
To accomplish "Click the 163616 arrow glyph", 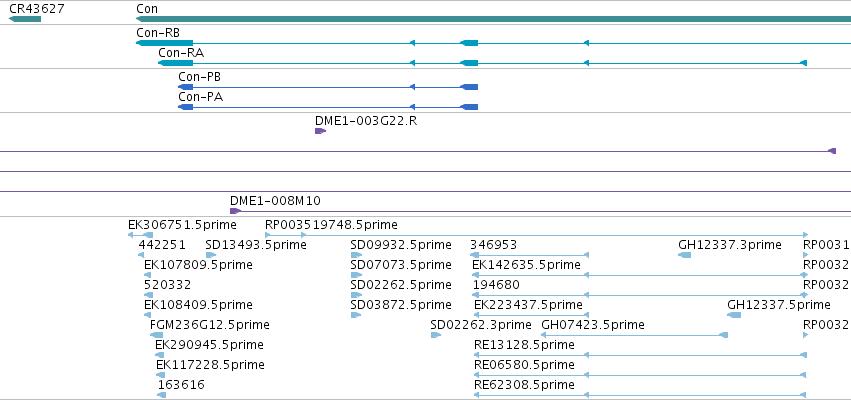I will pos(162,396).
